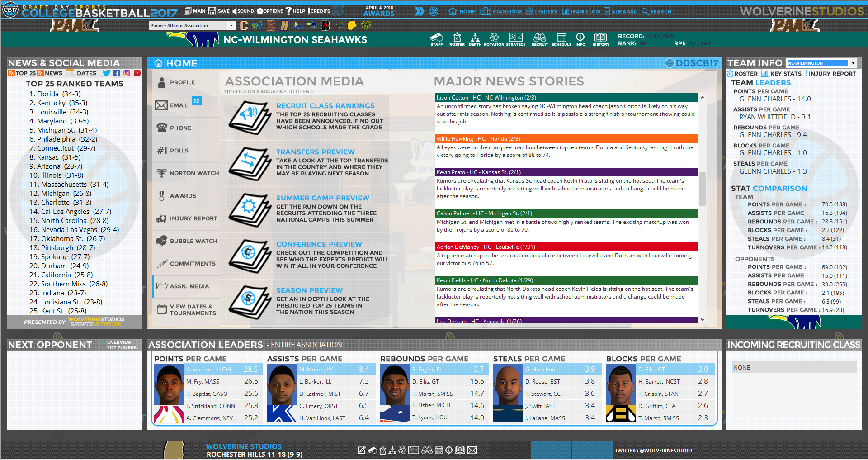868x460 pixels.
Task: Open the team Schedule calendar icon
Action: tap(561, 39)
